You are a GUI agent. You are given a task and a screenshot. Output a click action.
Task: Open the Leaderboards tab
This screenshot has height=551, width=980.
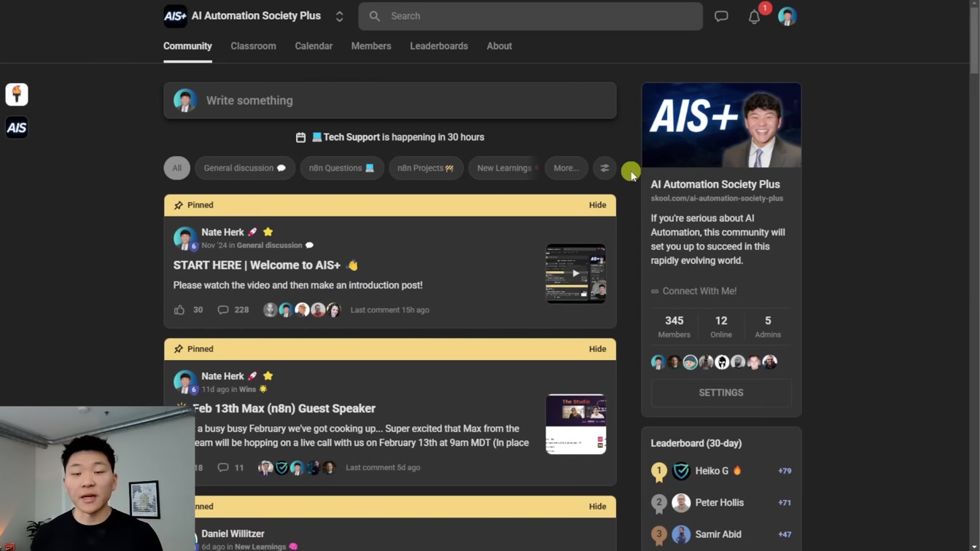click(439, 46)
